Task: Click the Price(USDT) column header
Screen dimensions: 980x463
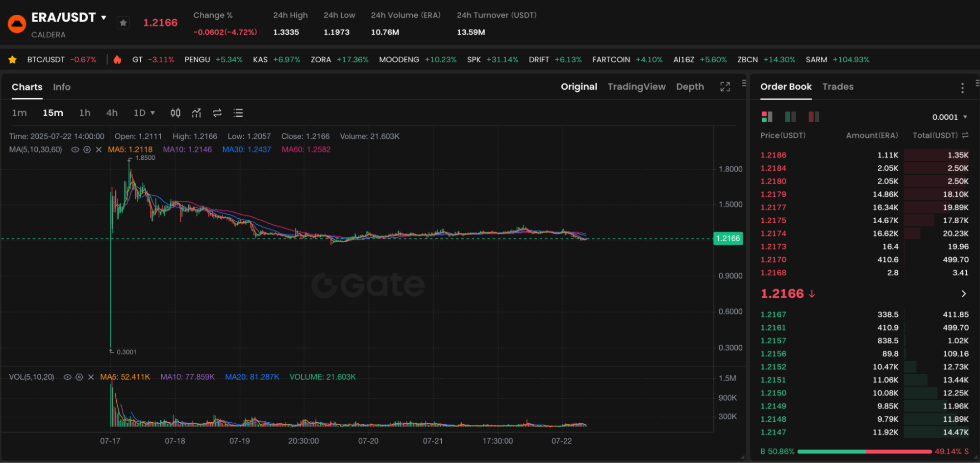Action: tap(783, 135)
